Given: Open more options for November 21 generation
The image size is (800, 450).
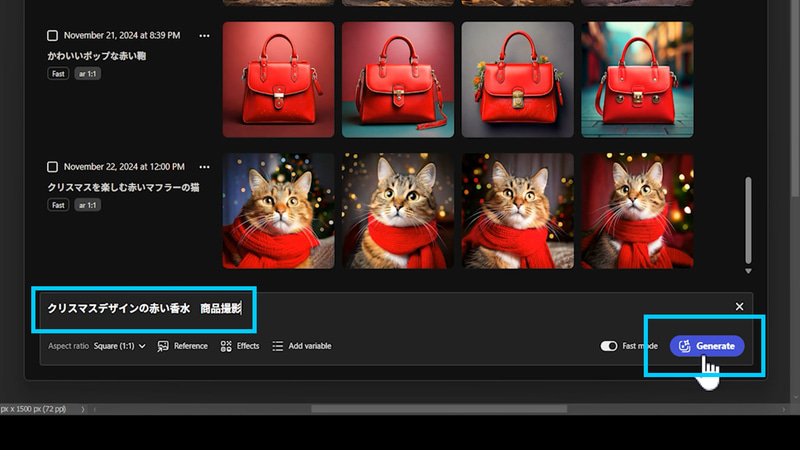Looking at the screenshot, I should [204, 36].
